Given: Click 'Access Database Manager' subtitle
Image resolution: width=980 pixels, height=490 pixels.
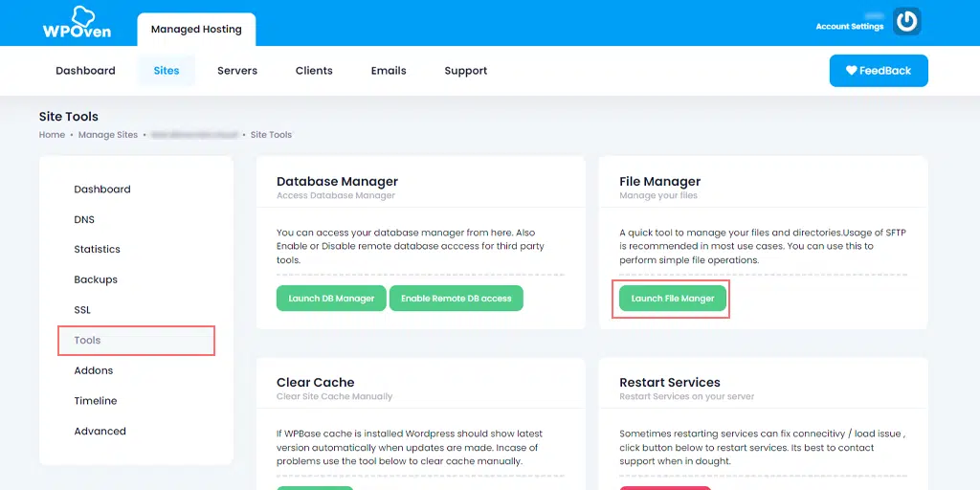Looking at the screenshot, I should (x=336, y=195).
